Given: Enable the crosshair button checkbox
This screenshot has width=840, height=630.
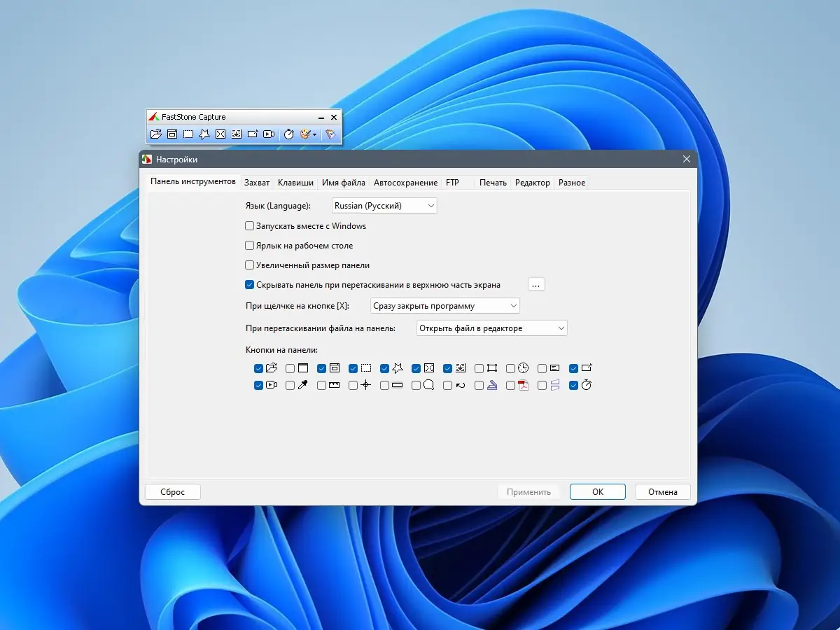Looking at the screenshot, I should click(353, 385).
